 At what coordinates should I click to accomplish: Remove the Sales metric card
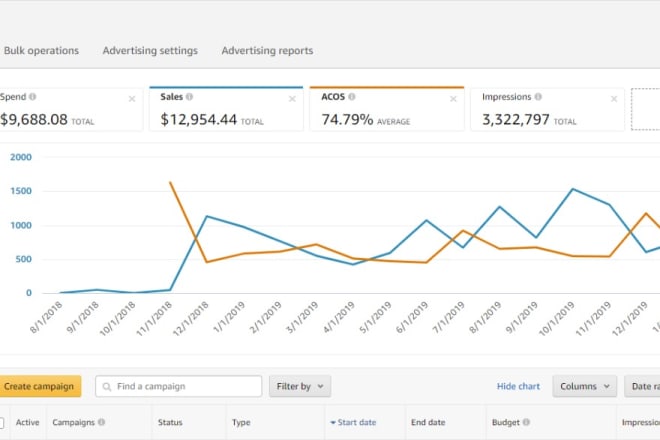(292, 99)
